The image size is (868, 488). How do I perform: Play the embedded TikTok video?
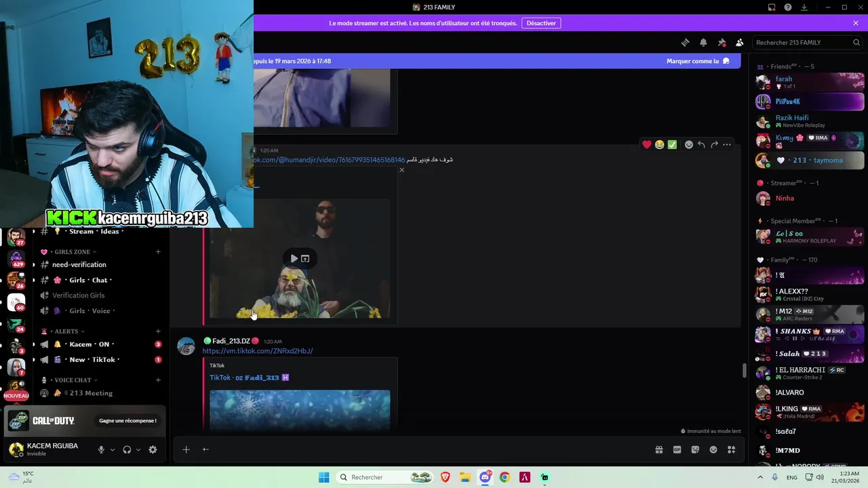[x=294, y=258]
